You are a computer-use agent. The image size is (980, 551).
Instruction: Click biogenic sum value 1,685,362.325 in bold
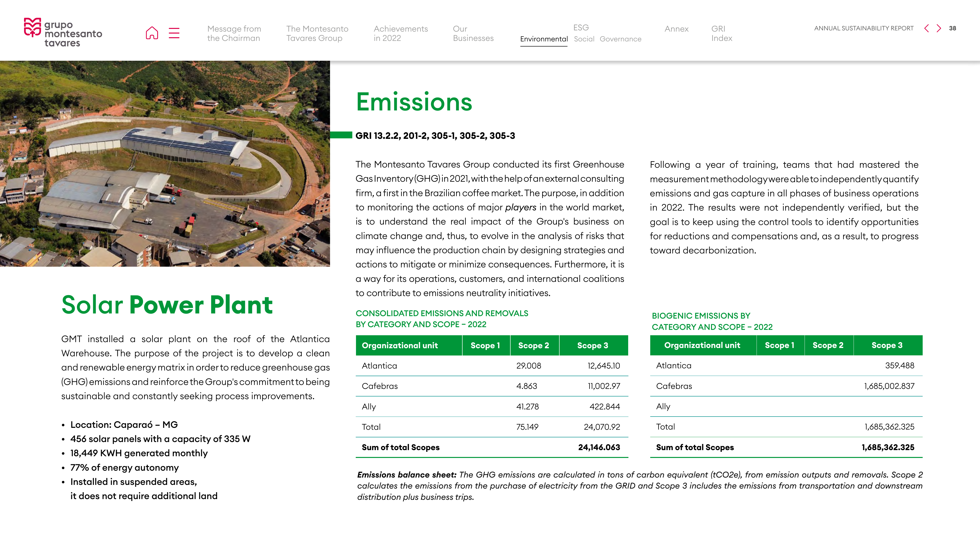(888, 448)
